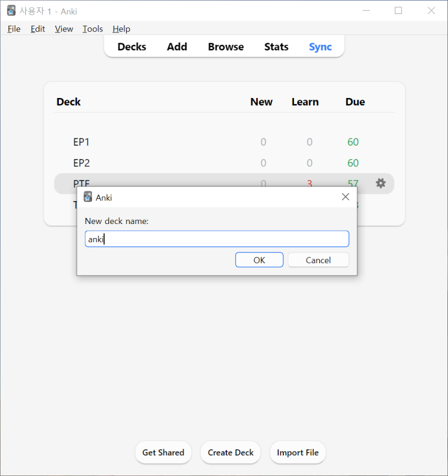Cancel the new deck dialog
This screenshot has height=476, width=448.
click(319, 260)
